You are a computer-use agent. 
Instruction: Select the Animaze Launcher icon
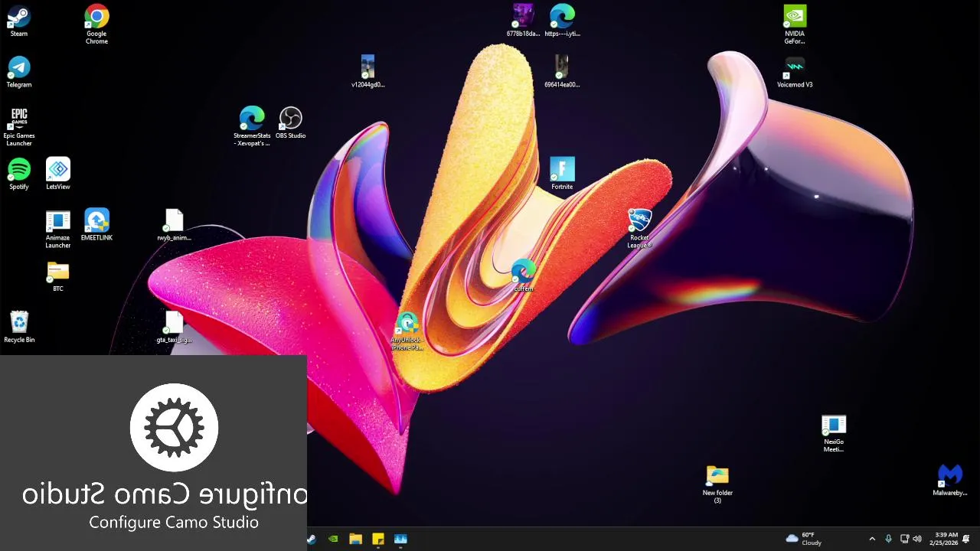[58, 229]
